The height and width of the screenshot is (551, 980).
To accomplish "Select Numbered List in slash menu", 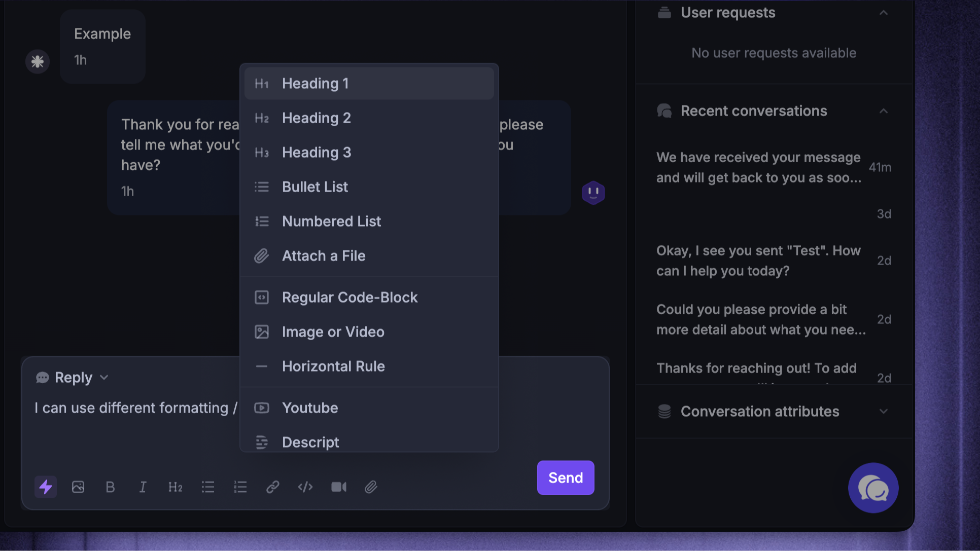I will click(x=369, y=221).
